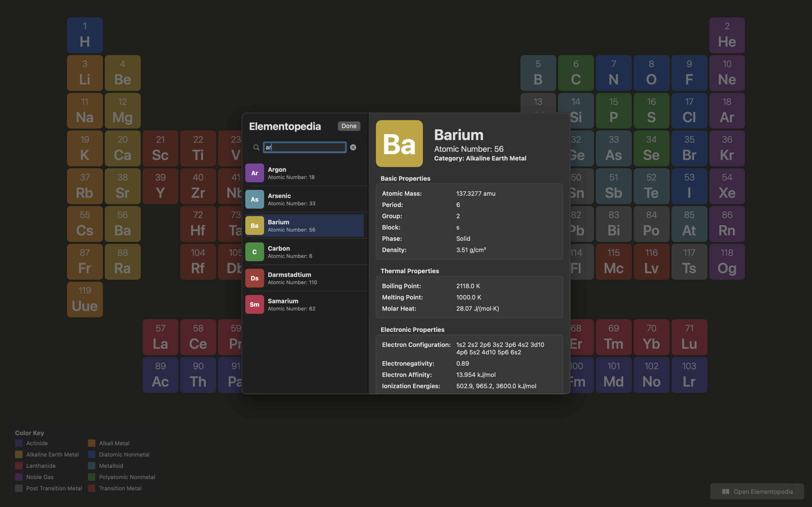Screen dimensions: 812x507
Task: Click the search magnifier icon
Action: 256,147
